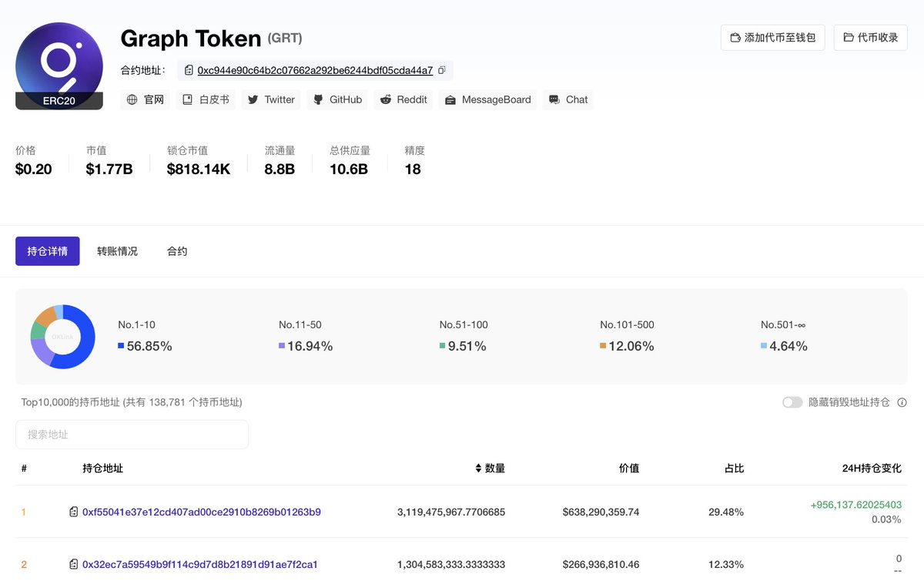Click 代币收录 button
The image size is (924, 588).
[871, 37]
